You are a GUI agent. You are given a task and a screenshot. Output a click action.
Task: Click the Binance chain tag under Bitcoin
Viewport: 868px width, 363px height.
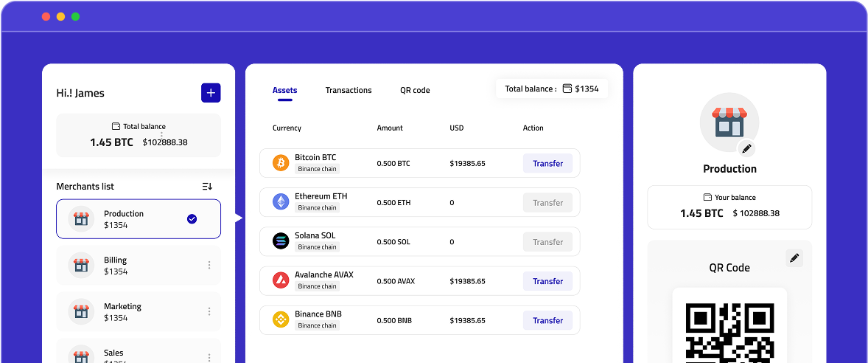coord(317,169)
